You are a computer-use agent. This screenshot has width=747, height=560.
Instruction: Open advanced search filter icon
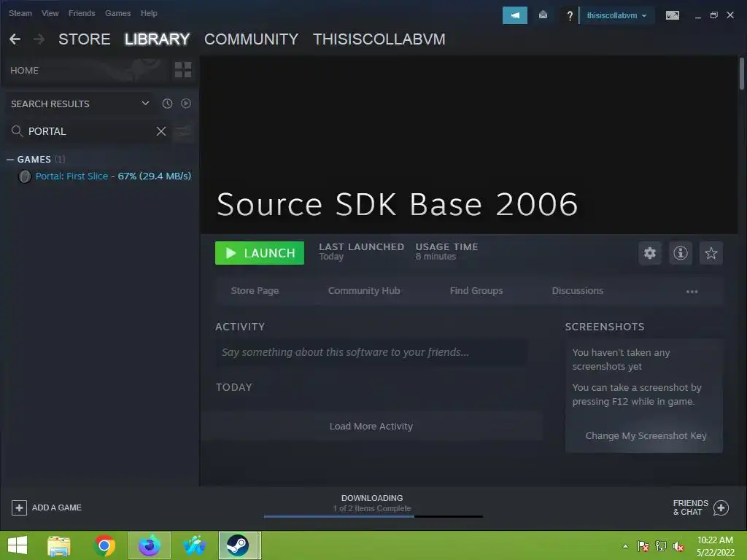click(183, 131)
